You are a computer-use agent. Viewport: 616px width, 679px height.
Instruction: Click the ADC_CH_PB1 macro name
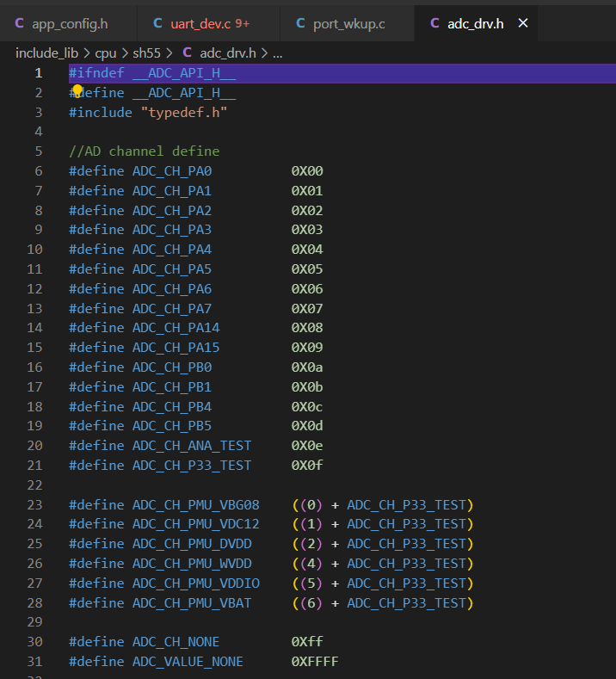point(172,387)
